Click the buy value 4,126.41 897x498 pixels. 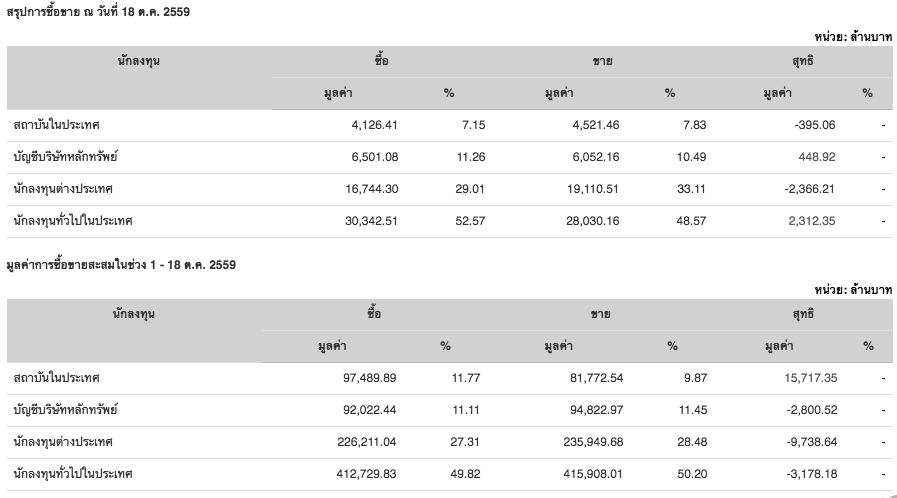pyautogui.click(x=374, y=125)
